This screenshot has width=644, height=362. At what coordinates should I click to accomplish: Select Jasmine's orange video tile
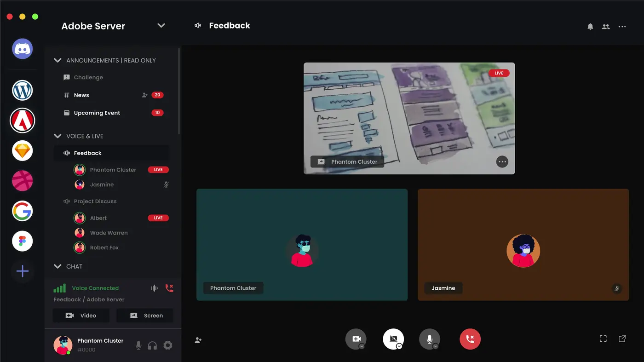[x=523, y=245]
